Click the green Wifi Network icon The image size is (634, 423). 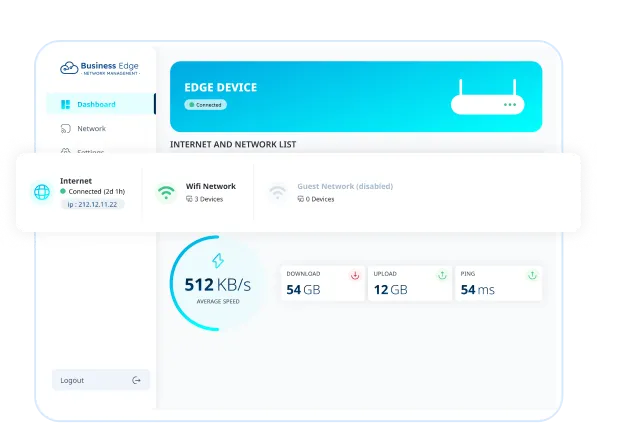coord(166,192)
